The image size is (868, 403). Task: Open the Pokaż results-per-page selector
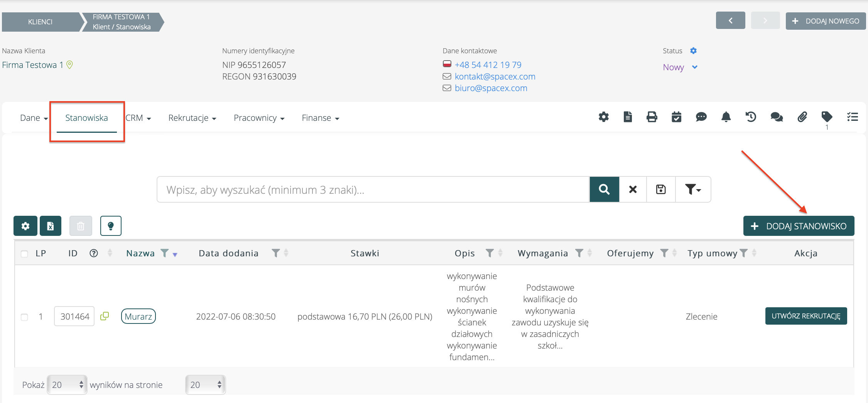[x=67, y=385]
